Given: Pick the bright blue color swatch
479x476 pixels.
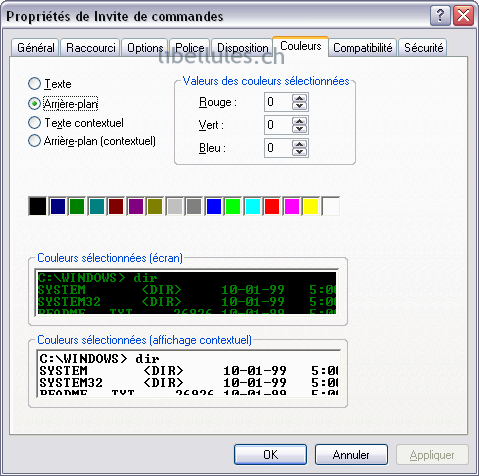Looking at the screenshot, I should pos(213,206).
